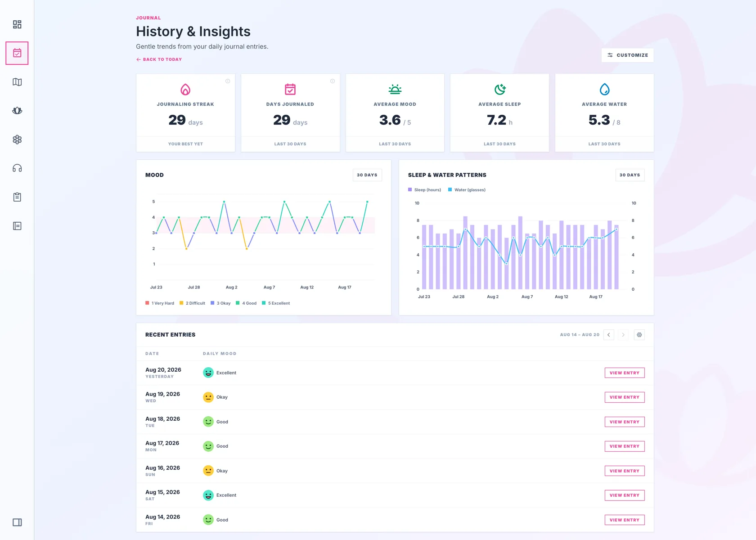Click the Okay mood face for Aug 19
The width and height of the screenshot is (756, 540).
click(208, 397)
